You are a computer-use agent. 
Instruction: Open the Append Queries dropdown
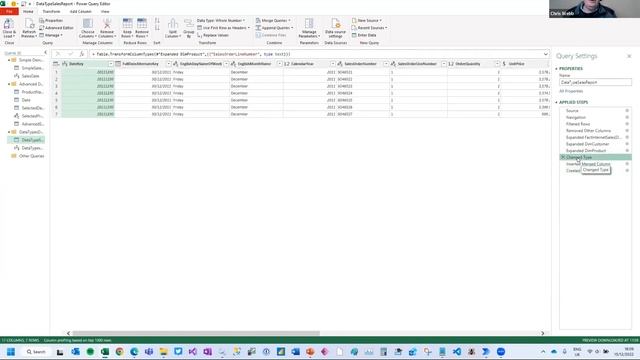(x=274, y=28)
